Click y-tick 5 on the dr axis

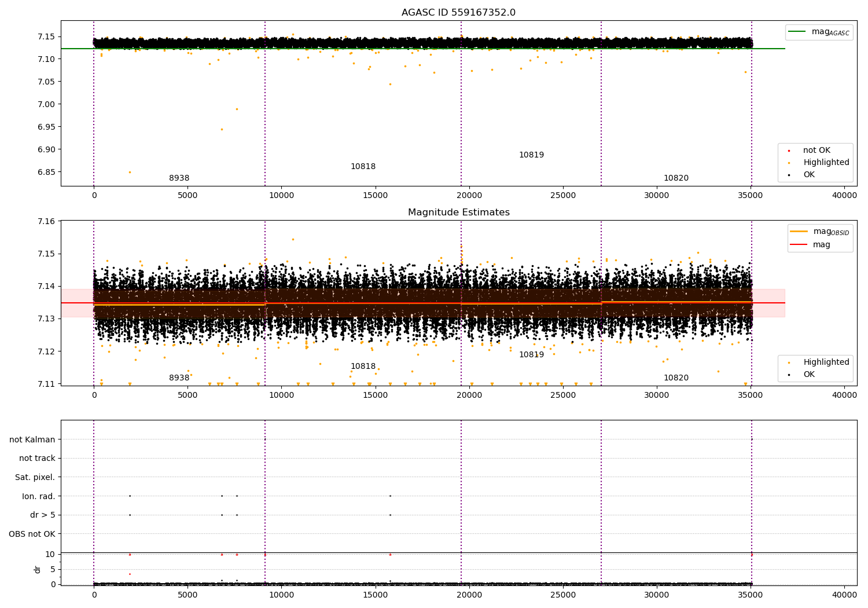[x=53, y=570]
